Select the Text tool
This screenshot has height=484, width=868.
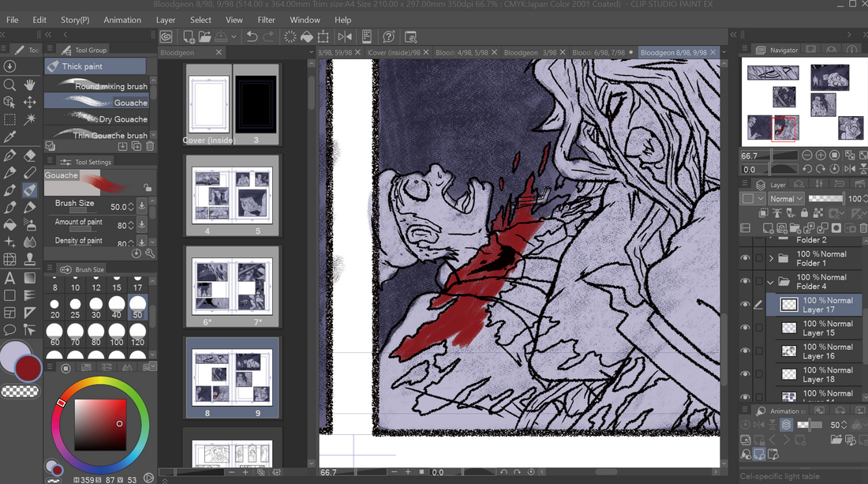9,278
